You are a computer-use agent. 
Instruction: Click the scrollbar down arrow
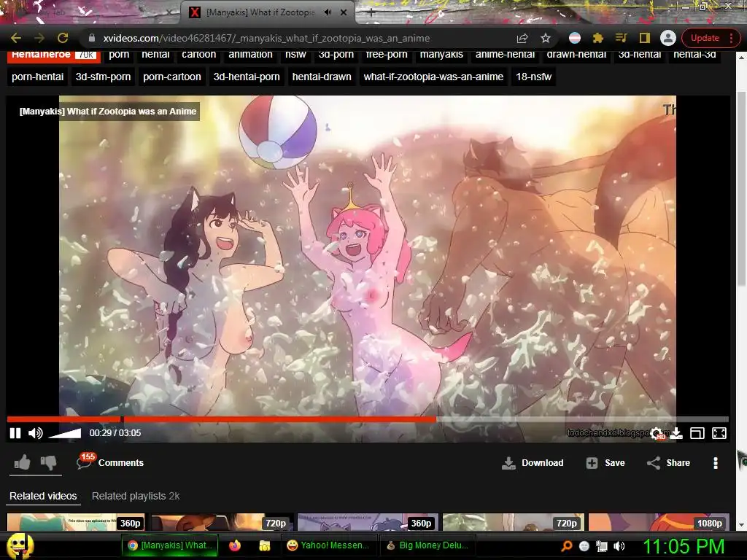(x=741, y=525)
